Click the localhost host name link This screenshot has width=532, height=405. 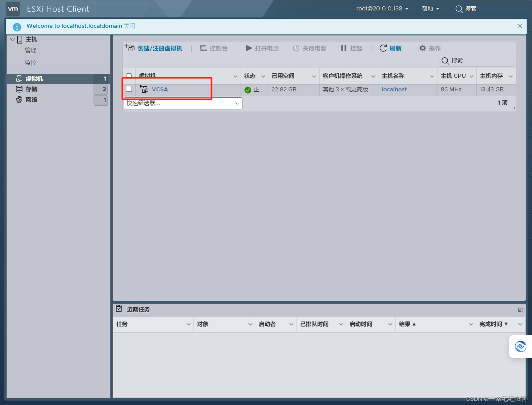point(394,89)
